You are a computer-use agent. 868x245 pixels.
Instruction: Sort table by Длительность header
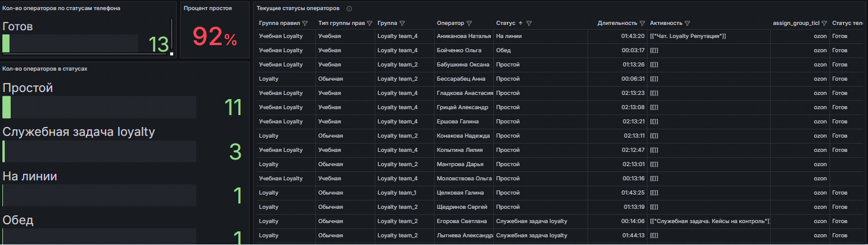(x=617, y=24)
